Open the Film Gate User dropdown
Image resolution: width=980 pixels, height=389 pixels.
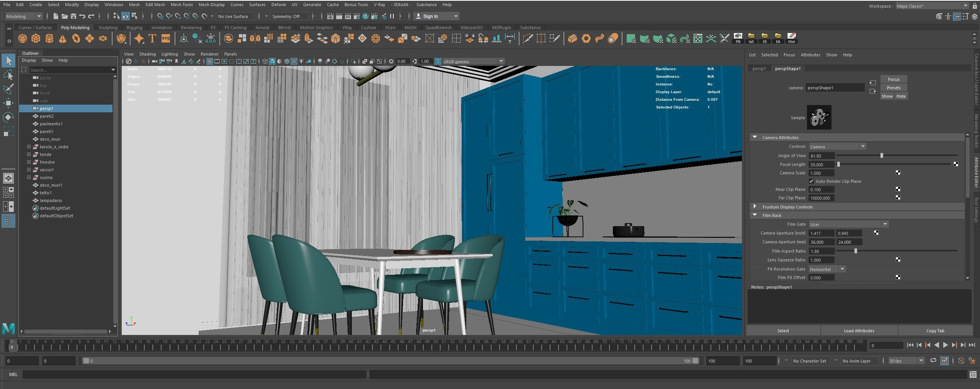848,224
